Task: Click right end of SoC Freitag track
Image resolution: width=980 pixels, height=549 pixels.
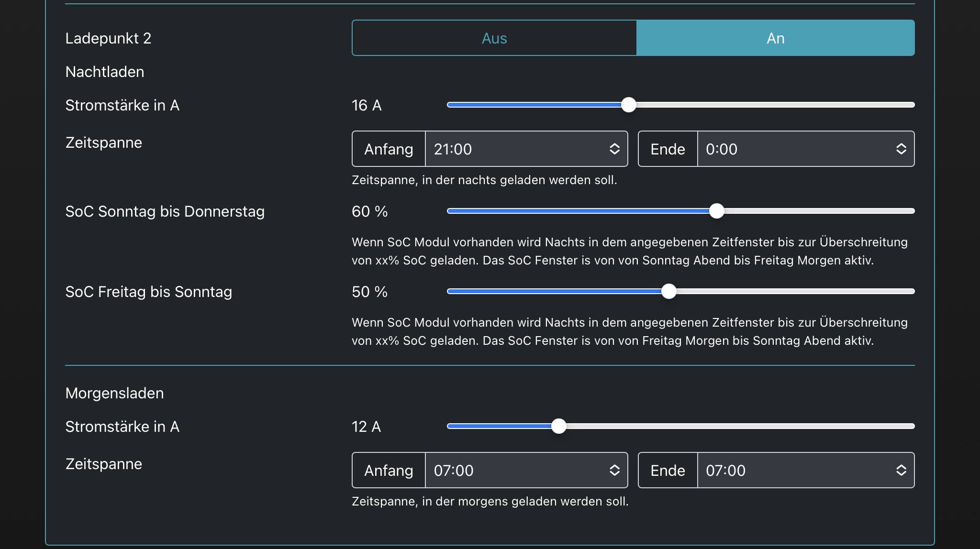Action: point(910,291)
